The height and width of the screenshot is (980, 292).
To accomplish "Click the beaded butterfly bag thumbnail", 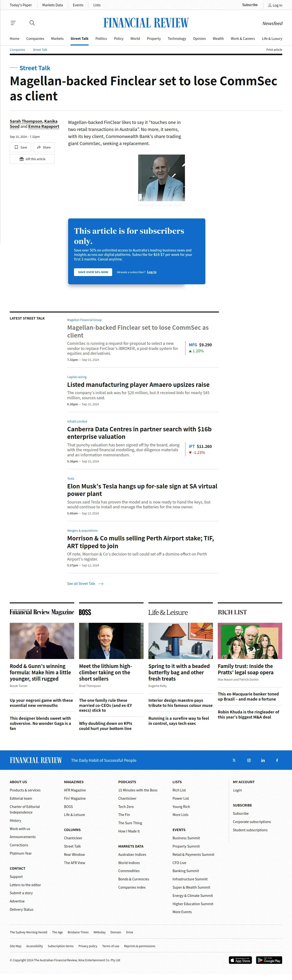I will 181,641.
